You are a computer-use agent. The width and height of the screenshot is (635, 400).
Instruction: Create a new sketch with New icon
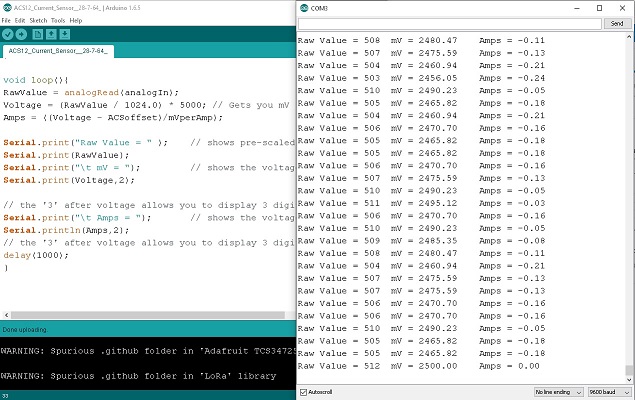tap(38, 34)
